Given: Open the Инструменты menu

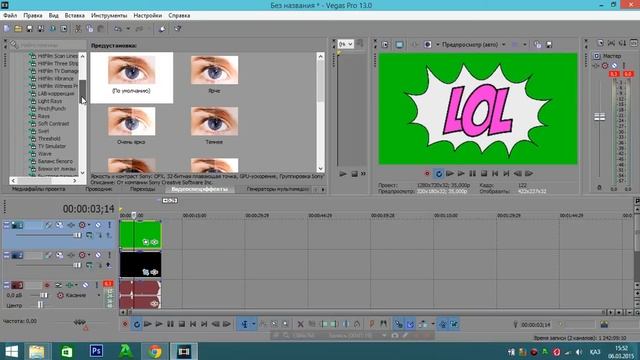Looking at the screenshot, I should click(109, 16).
